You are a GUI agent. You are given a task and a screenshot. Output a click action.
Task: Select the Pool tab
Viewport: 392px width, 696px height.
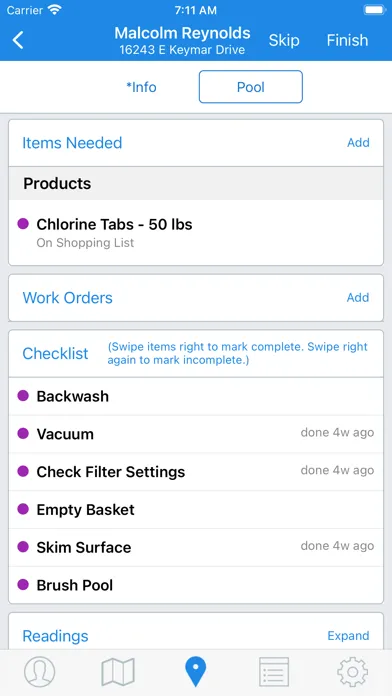pyautogui.click(x=251, y=87)
